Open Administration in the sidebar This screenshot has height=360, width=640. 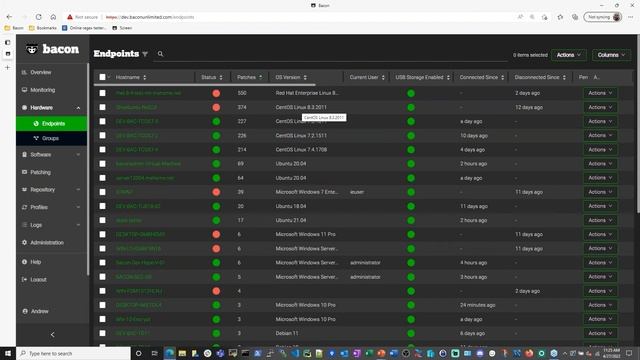tap(43, 243)
